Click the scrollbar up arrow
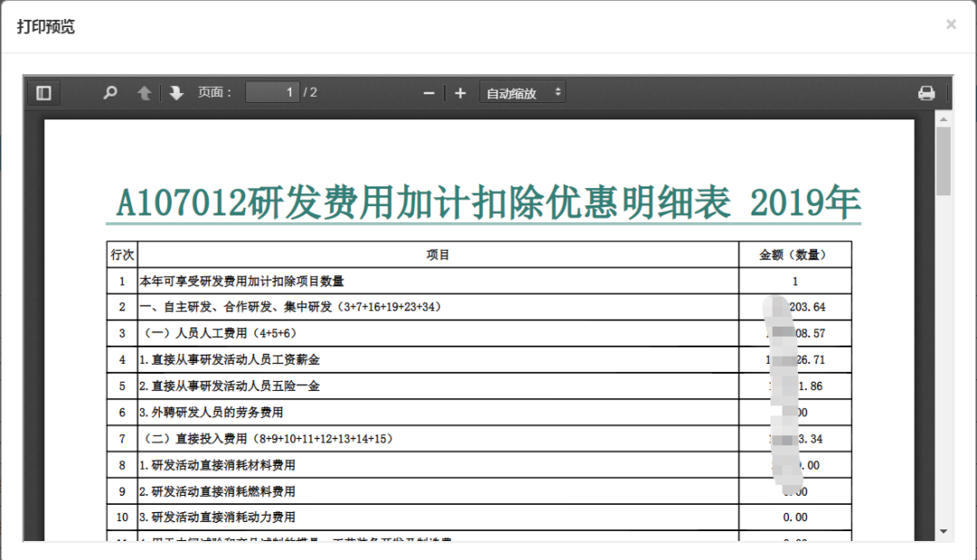977x560 pixels. (x=944, y=119)
